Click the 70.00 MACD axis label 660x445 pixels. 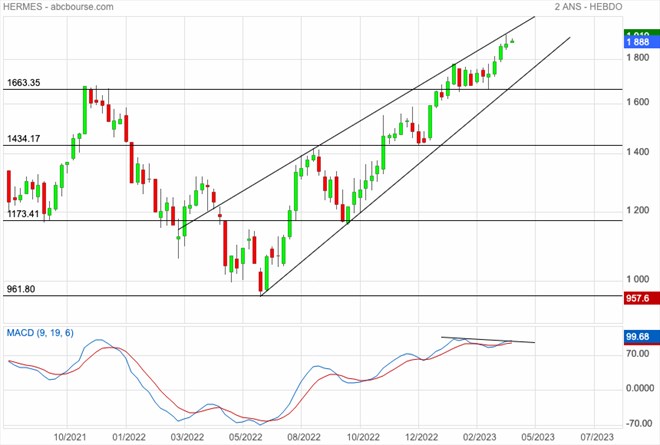pyautogui.click(x=638, y=354)
